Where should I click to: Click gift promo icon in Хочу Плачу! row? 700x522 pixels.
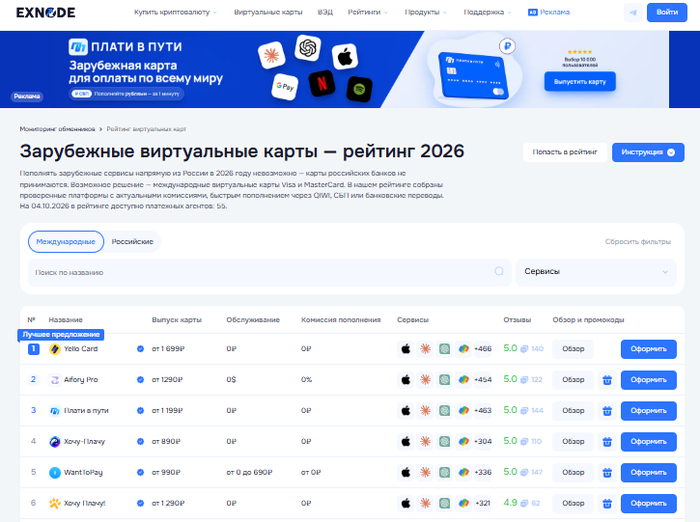[x=607, y=503]
